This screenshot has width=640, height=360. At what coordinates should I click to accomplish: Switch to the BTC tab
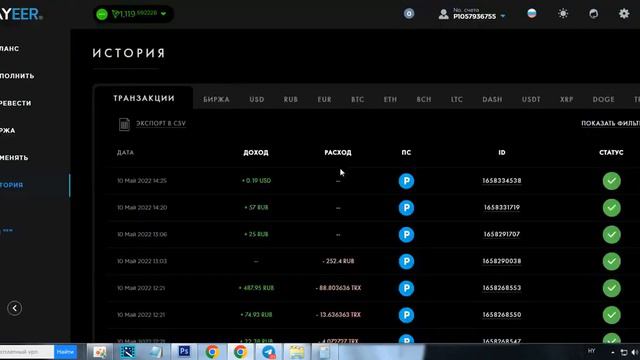(x=358, y=100)
